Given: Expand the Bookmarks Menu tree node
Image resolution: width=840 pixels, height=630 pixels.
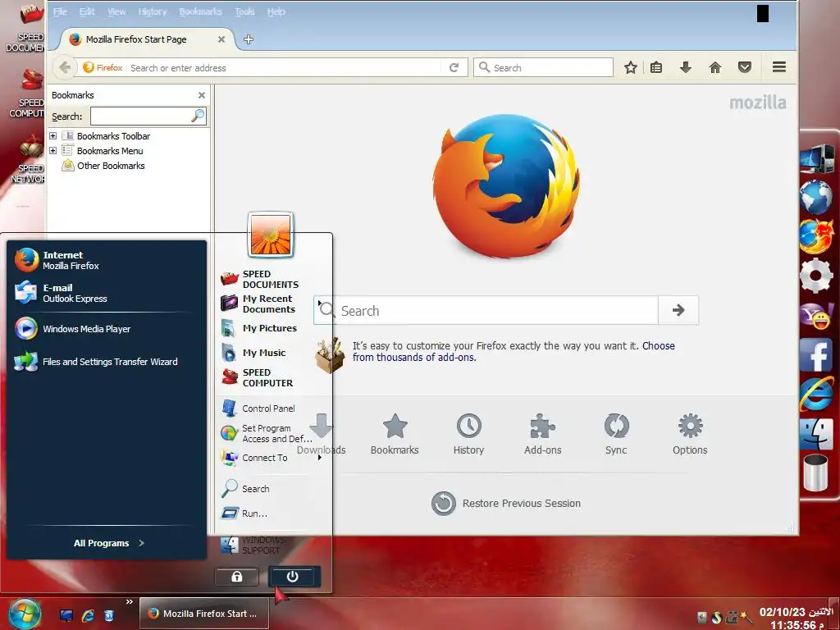Looking at the screenshot, I should pos(53,151).
